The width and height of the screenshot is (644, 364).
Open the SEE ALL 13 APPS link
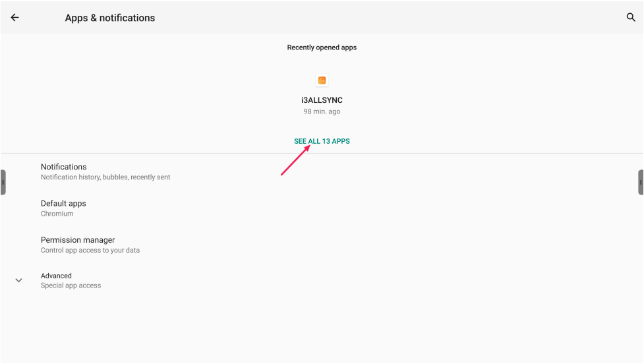coord(322,141)
